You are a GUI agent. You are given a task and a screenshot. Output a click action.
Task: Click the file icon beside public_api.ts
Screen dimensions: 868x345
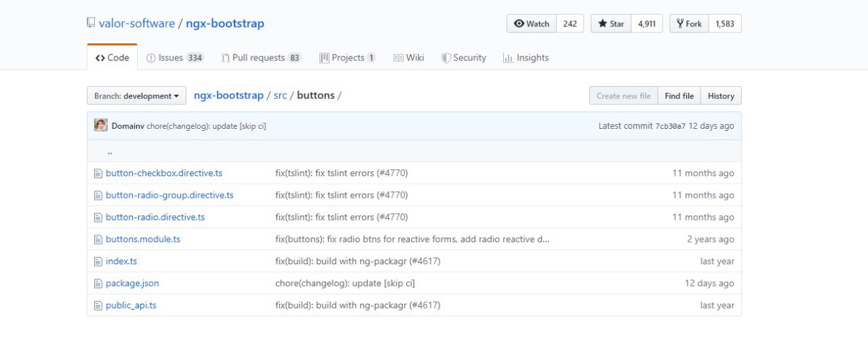[x=98, y=305]
